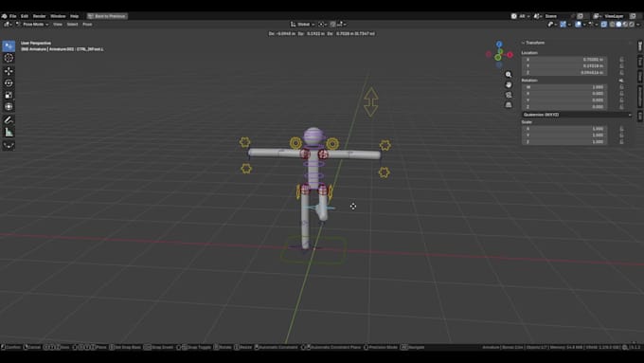The width and height of the screenshot is (644, 363).
Task: Click the green Y axis on the navigation gizmo
Action: click(x=498, y=58)
